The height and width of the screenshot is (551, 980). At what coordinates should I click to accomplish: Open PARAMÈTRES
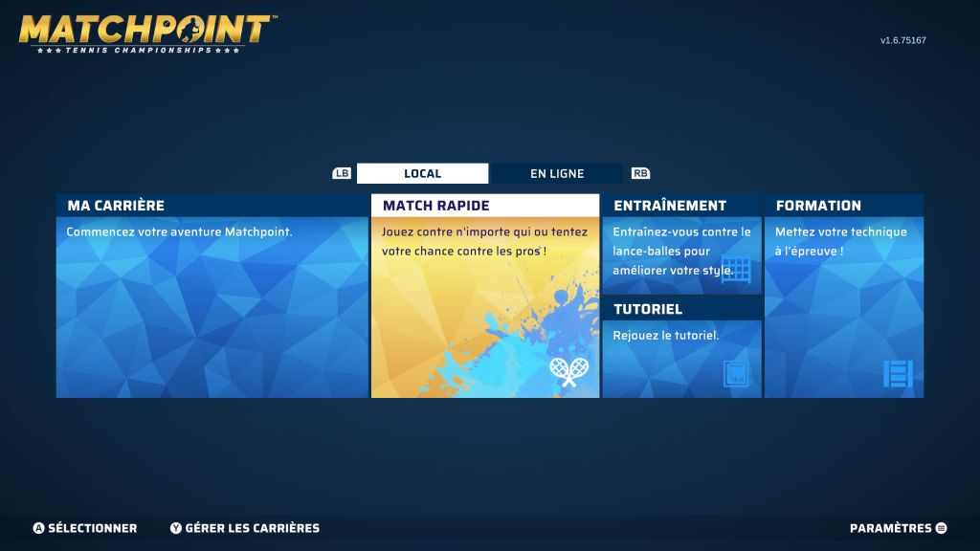tap(891, 528)
